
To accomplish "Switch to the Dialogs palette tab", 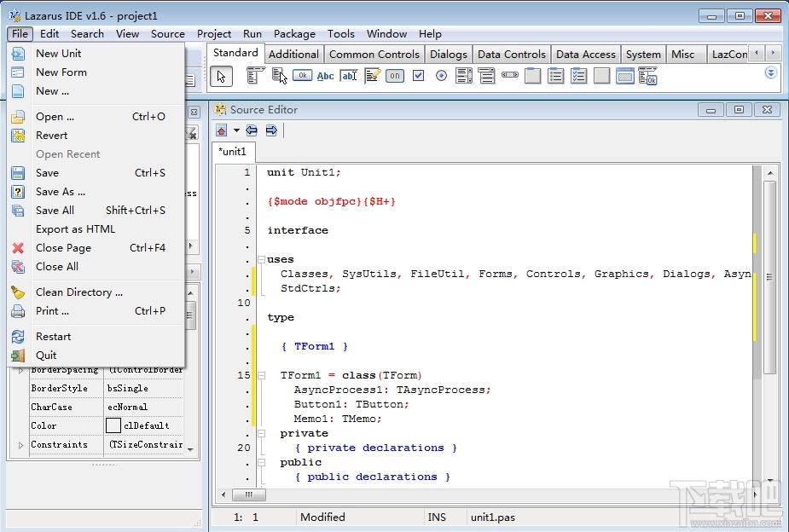I will (449, 55).
